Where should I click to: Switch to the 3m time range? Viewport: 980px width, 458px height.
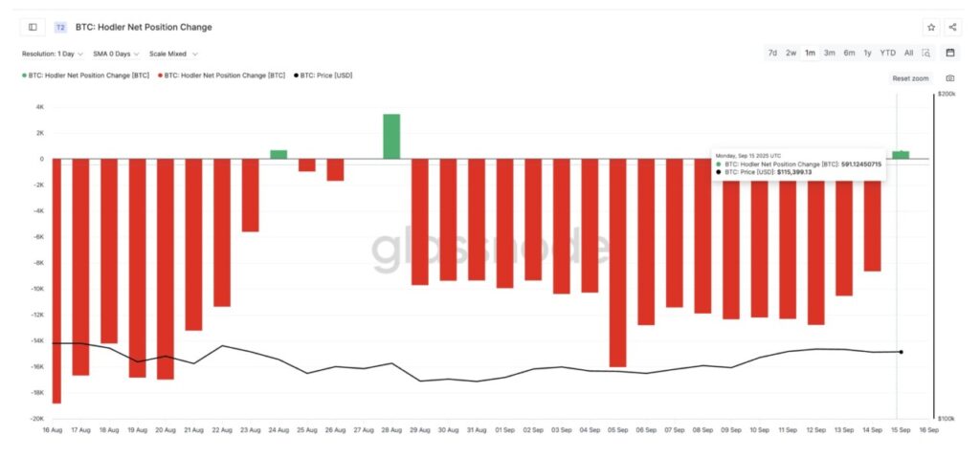pos(829,54)
